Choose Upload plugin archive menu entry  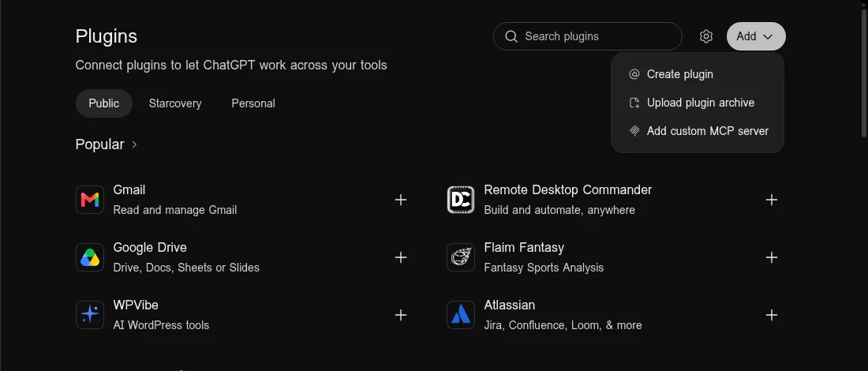[x=698, y=103]
